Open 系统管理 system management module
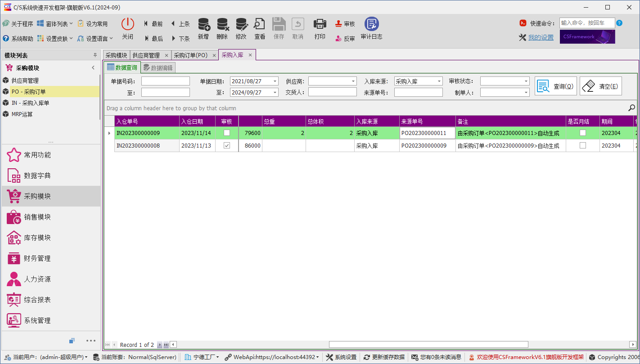Viewport: 640px width, 364px height. (x=51, y=320)
